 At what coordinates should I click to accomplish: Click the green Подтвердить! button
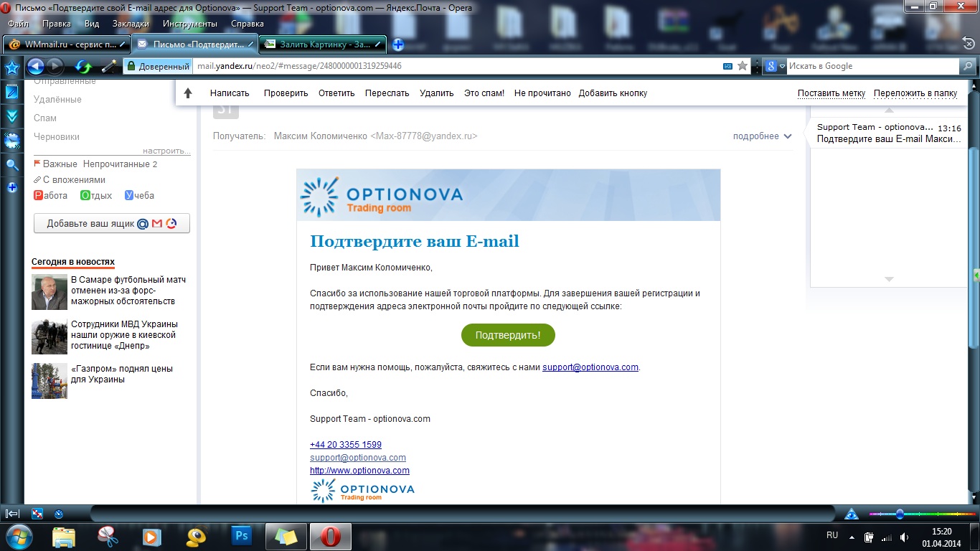[508, 335]
